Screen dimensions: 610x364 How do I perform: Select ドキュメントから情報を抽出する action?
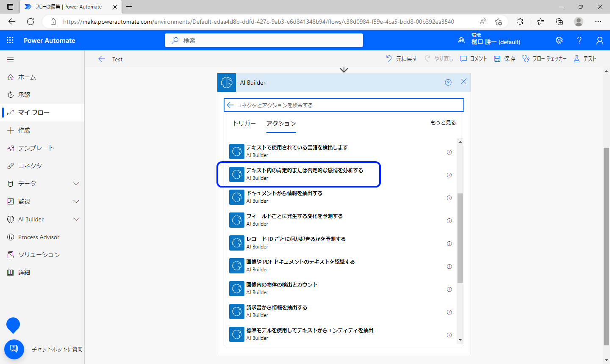coord(341,197)
